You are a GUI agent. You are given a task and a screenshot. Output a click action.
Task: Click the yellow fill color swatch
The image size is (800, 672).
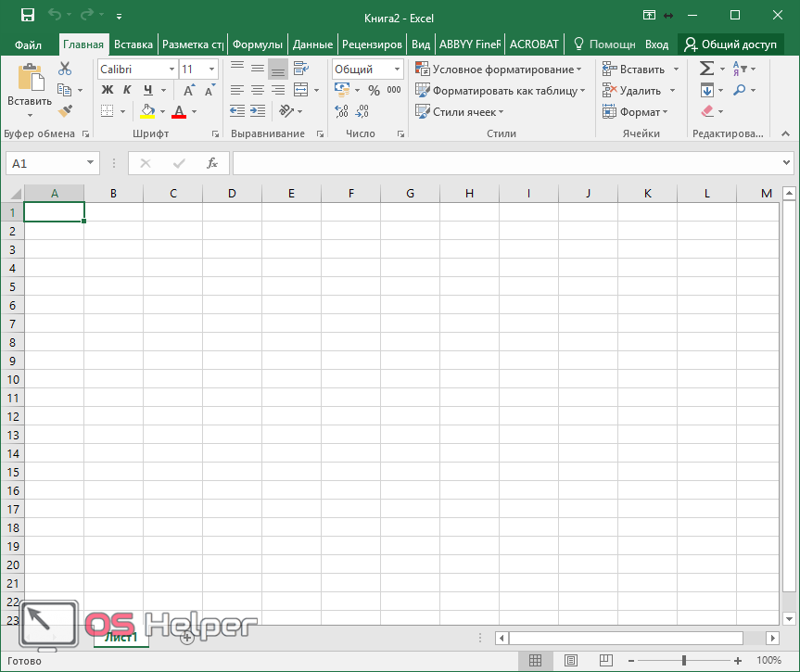[147, 111]
